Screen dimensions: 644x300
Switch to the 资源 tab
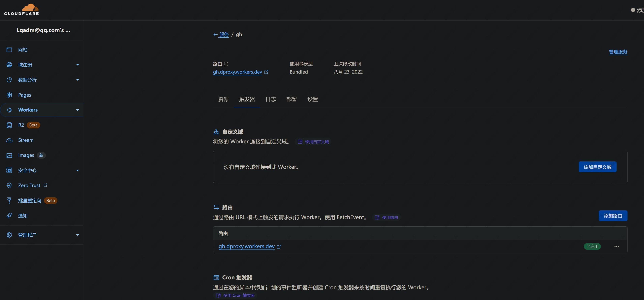click(x=223, y=99)
